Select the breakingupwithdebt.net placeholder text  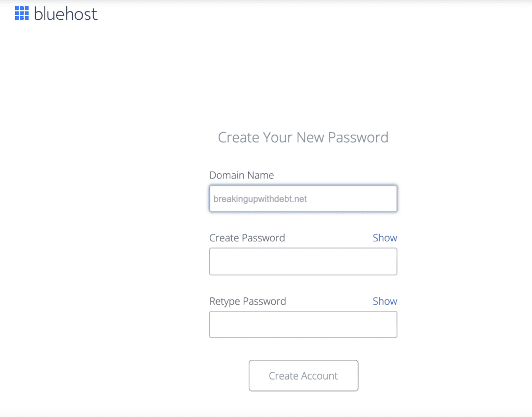pyautogui.click(x=260, y=199)
